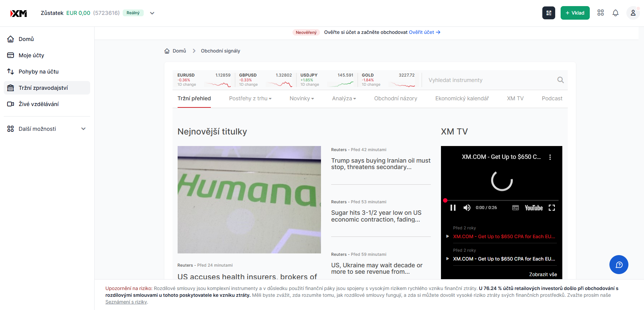Expand account balance dropdown chevron

click(x=152, y=13)
